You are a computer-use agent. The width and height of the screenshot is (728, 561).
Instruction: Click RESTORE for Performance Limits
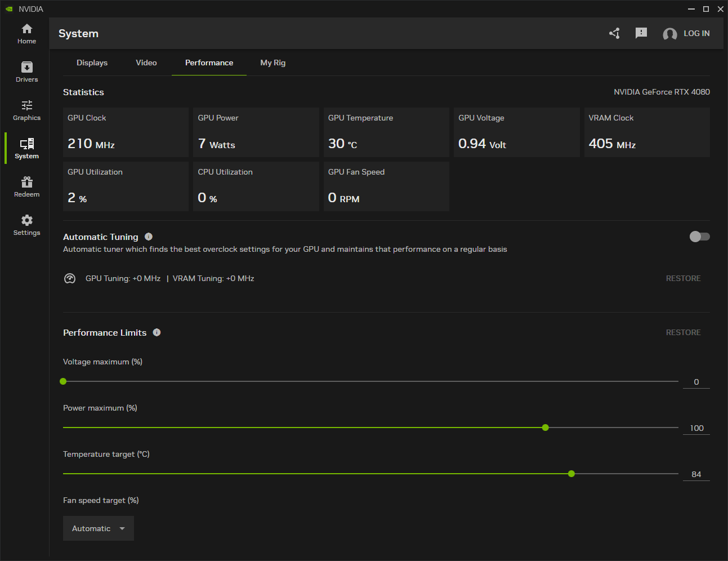(x=684, y=332)
